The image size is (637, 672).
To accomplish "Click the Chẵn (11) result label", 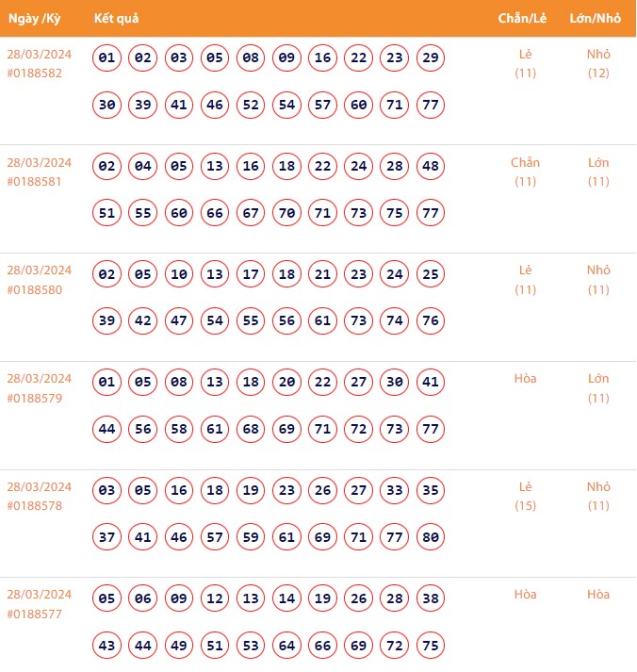I will [x=525, y=172].
